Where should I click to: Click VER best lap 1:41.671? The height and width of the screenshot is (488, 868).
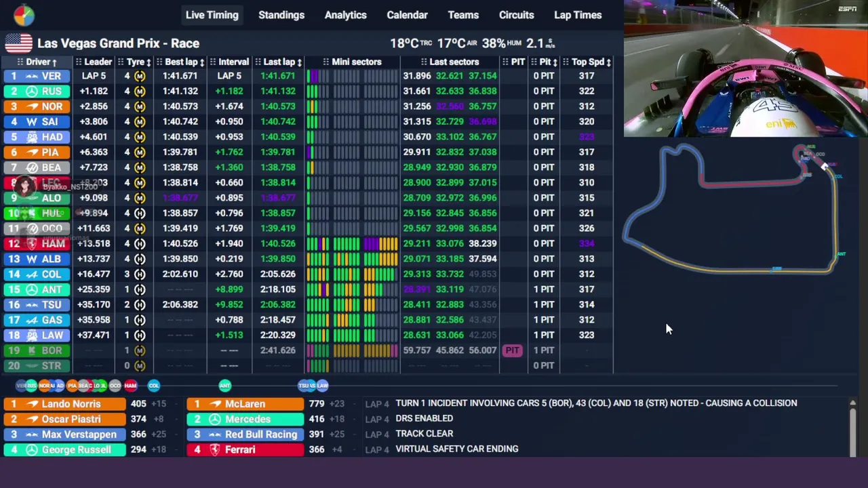(180, 76)
